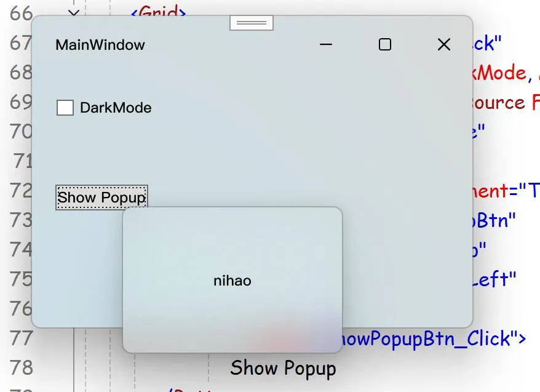540x392 pixels.
Task: Select the nihao text inside the popup
Action: (x=232, y=280)
